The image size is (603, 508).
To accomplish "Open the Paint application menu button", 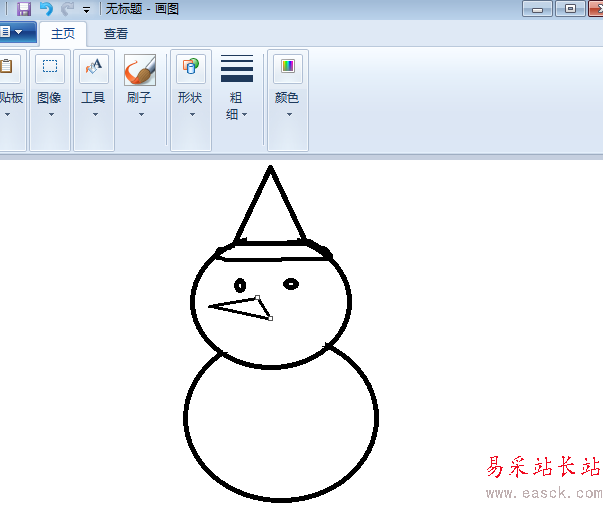I will coord(18,32).
